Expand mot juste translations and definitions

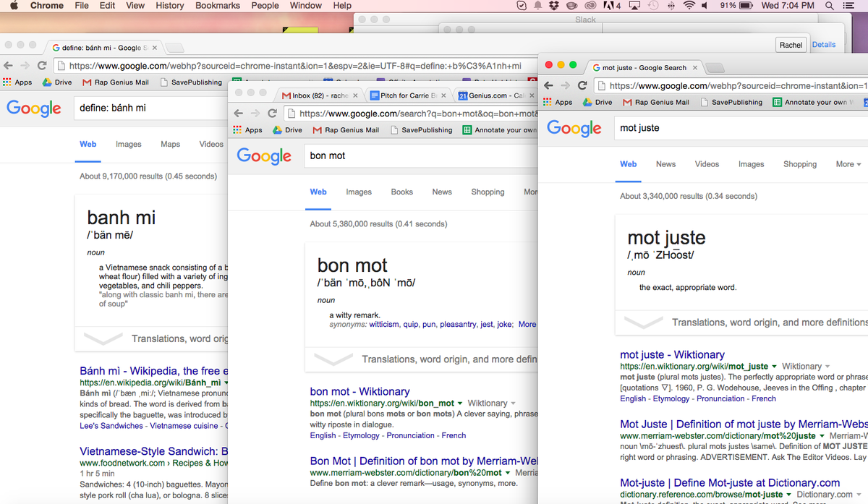741,323
